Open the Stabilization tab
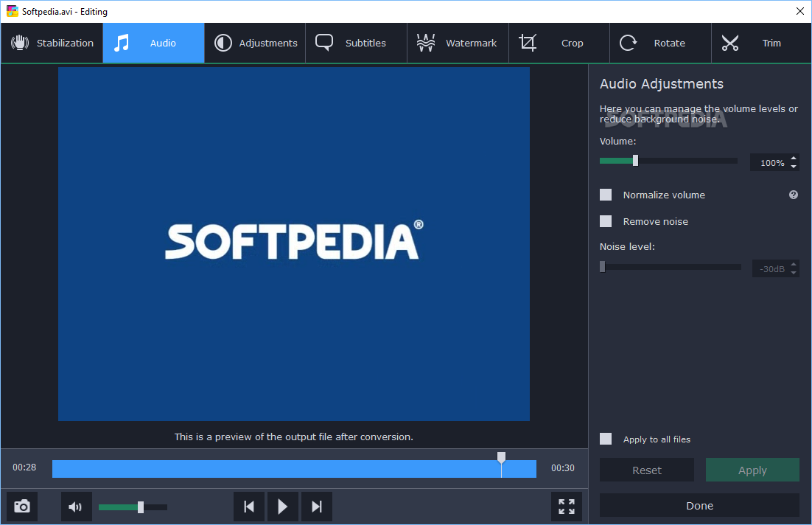Viewport: 812px width, 525px height. click(x=52, y=43)
